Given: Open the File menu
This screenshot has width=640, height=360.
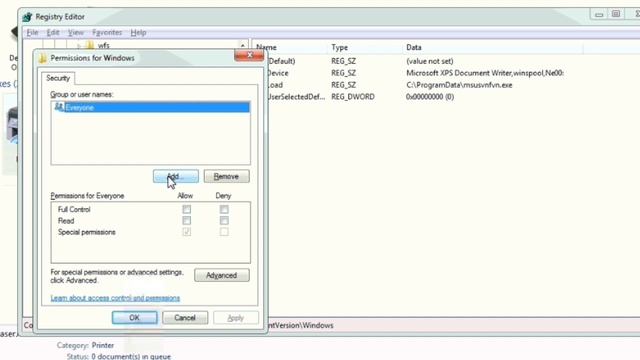Looking at the screenshot, I should tap(32, 32).
